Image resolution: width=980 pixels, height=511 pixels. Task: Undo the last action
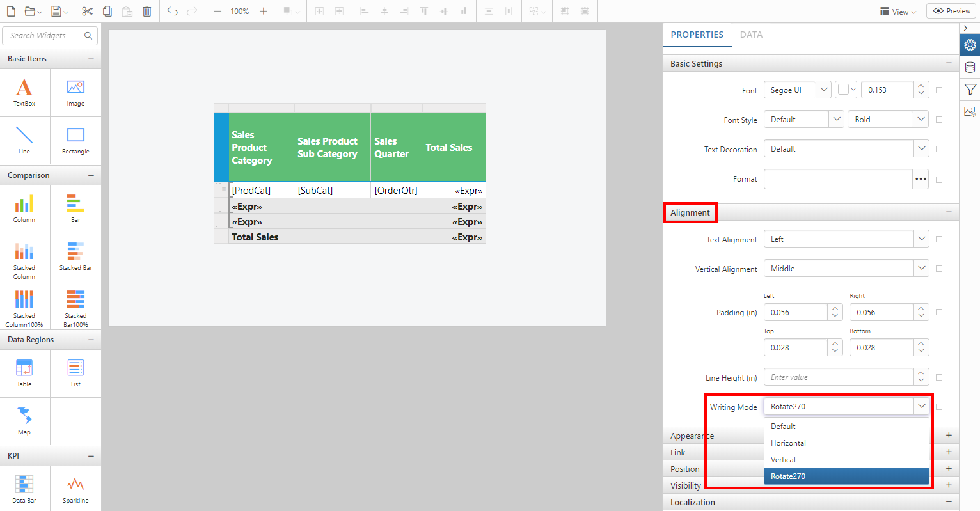pyautogui.click(x=172, y=12)
